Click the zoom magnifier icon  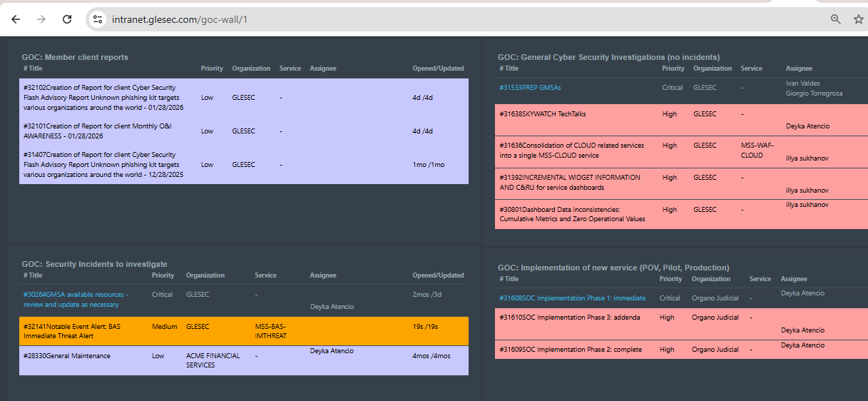[x=835, y=19]
